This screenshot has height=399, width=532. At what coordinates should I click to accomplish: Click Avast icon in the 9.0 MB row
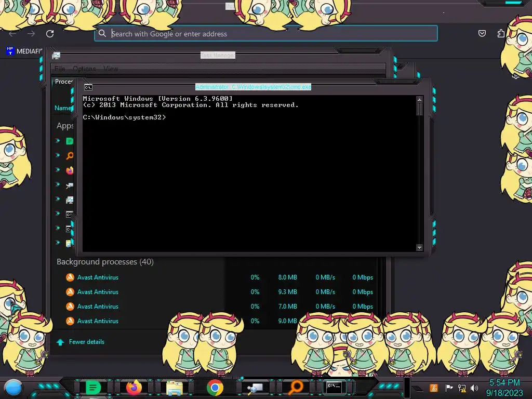(70, 321)
